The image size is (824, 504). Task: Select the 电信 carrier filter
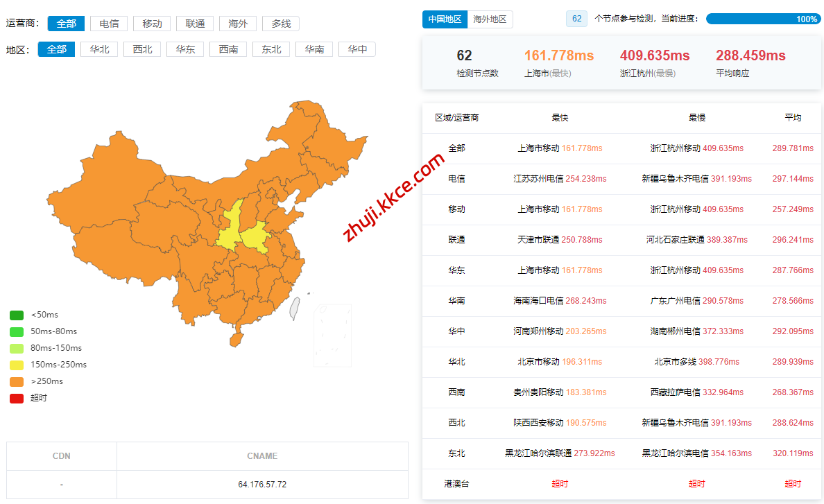click(109, 24)
